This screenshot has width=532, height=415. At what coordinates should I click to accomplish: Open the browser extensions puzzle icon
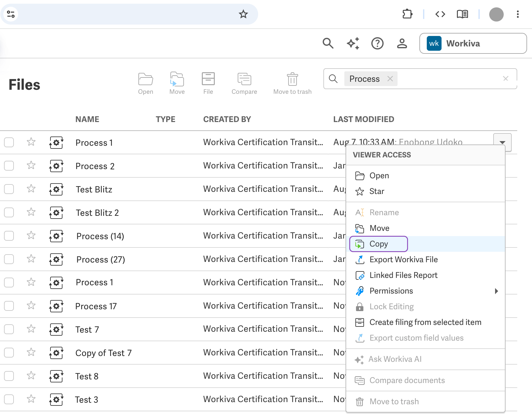pos(407,14)
